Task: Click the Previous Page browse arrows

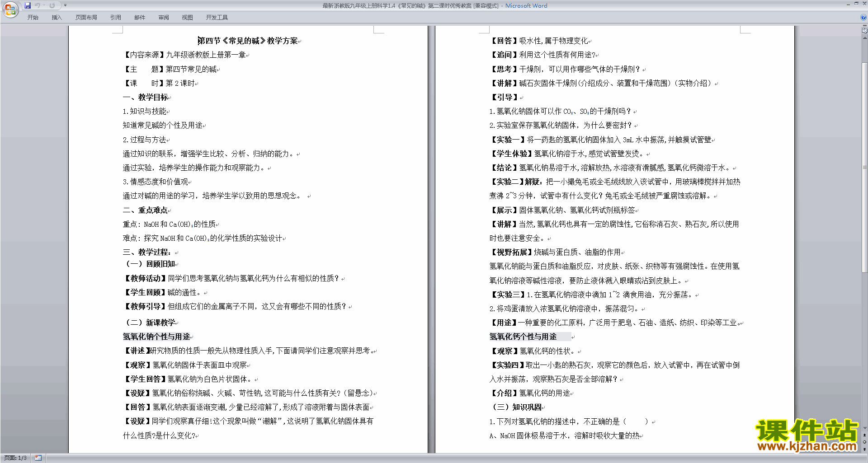Action: pos(864,435)
